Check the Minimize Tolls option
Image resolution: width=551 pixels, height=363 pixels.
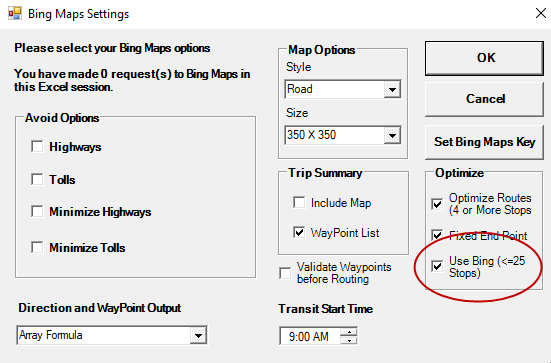[37, 247]
